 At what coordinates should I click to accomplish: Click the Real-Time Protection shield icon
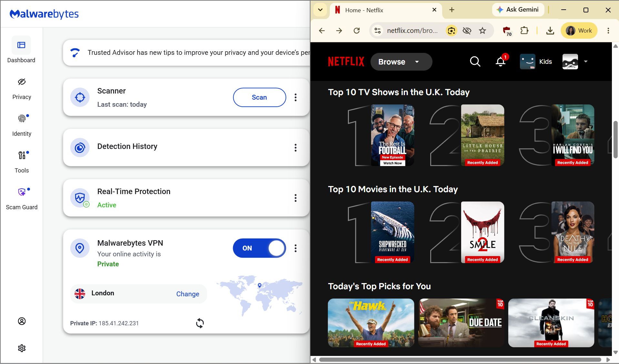(x=80, y=198)
